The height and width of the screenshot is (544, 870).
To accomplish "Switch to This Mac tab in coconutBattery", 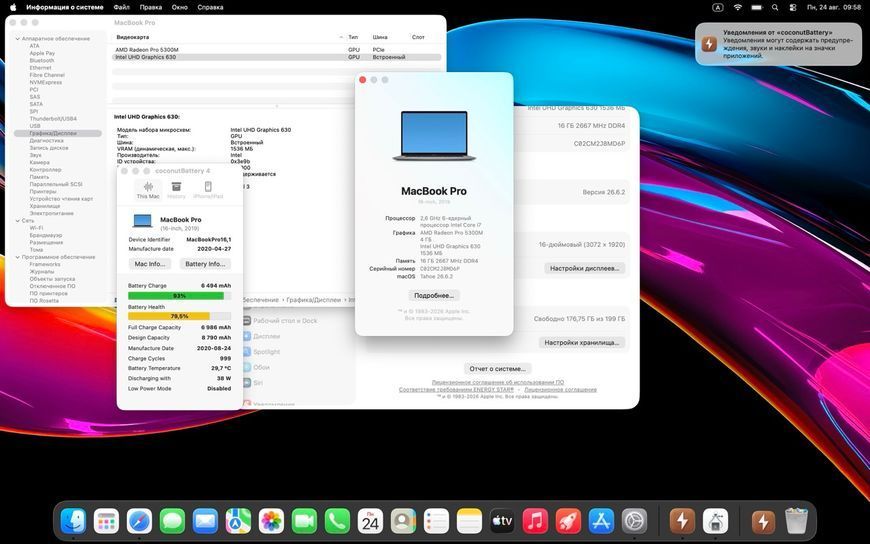I will click(x=148, y=190).
